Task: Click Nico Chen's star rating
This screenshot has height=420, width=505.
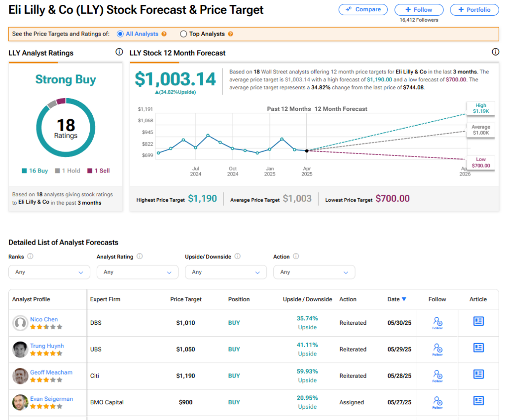Action: (x=46, y=327)
